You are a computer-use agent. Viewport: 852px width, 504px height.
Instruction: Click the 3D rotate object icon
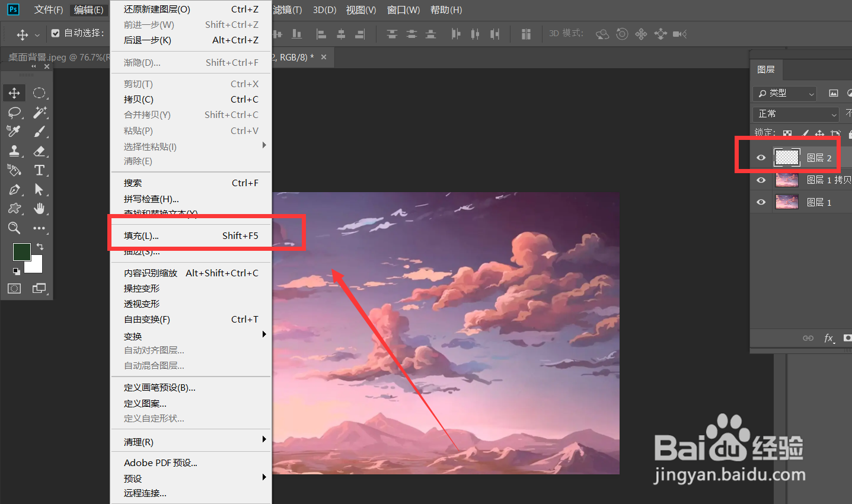(x=602, y=34)
